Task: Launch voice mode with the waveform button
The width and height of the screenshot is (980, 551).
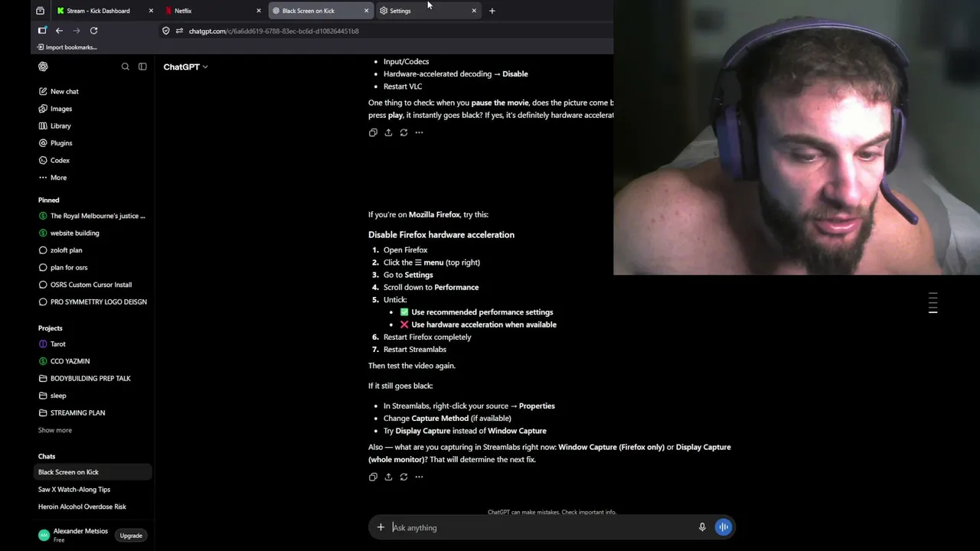Action: click(724, 527)
